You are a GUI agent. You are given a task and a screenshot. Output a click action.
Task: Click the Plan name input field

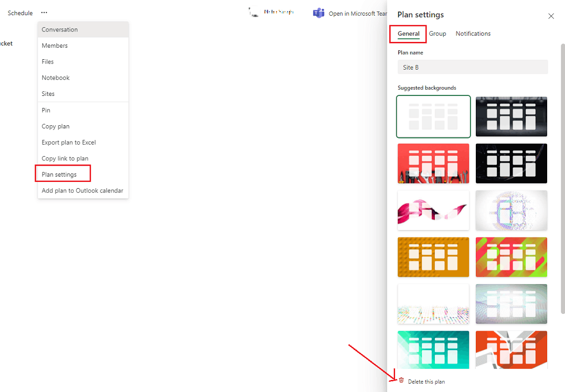472,67
